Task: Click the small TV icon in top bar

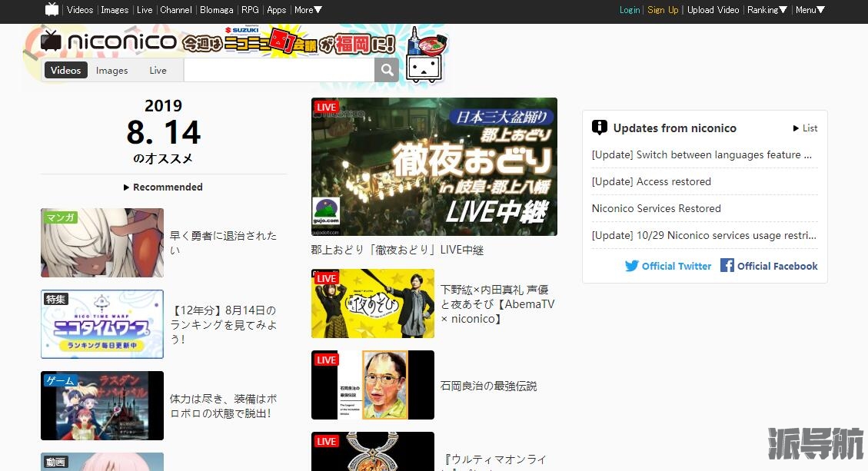Action: pyautogui.click(x=52, y=10)
